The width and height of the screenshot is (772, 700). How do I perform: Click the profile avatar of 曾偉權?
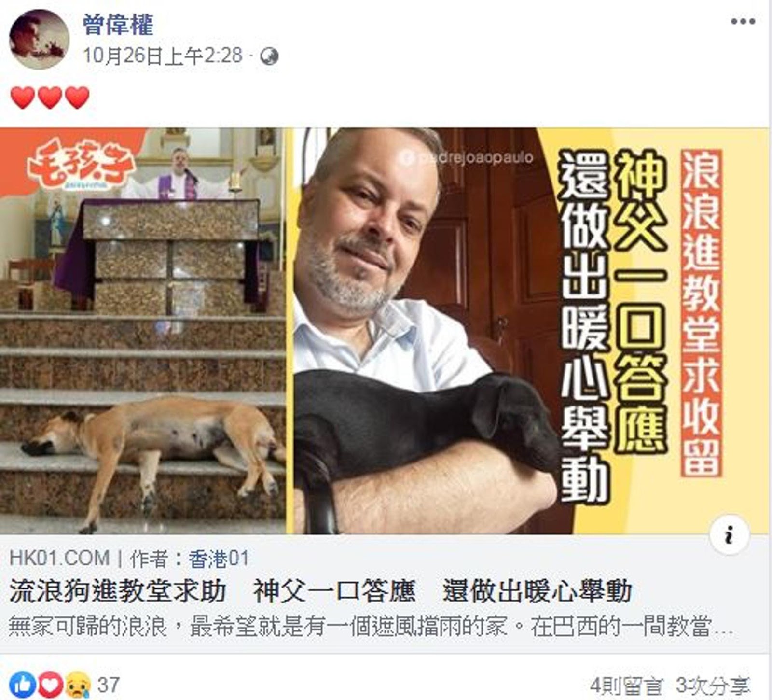point(39,40)
